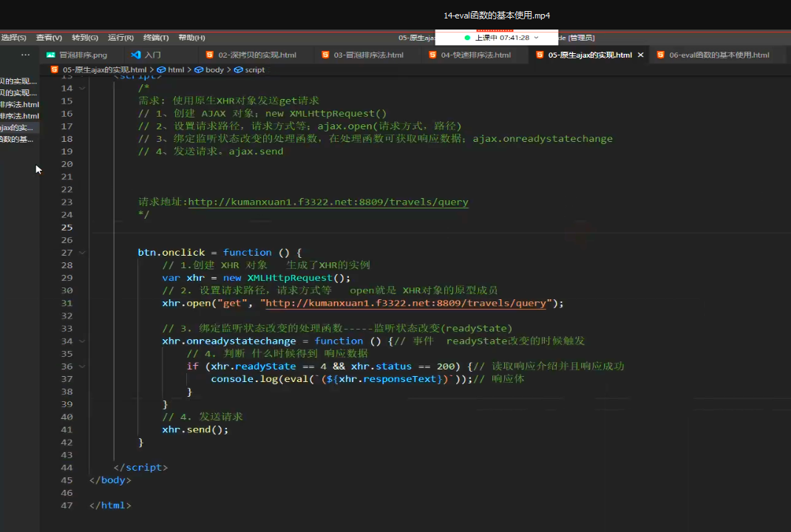
Task: Click the 14-eval函数的基本使用.mp4 video title
Action: pos(497,16)
